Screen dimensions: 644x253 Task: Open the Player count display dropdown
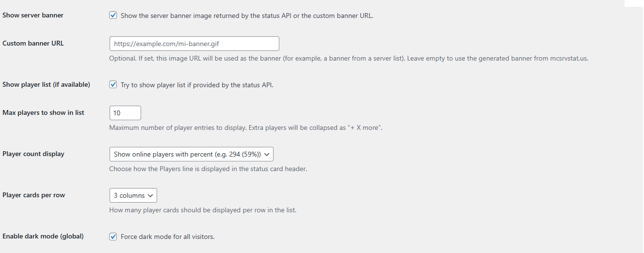click(191, 154)
